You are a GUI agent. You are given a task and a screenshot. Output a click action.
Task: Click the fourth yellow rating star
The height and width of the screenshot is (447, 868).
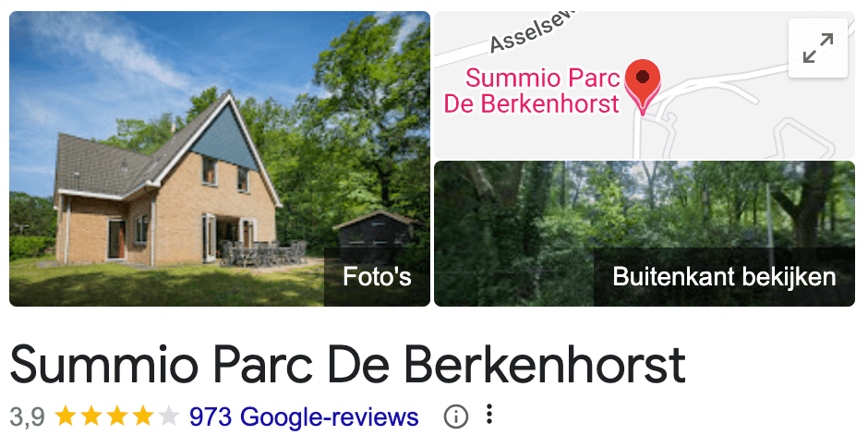click(x=143, y=416)
